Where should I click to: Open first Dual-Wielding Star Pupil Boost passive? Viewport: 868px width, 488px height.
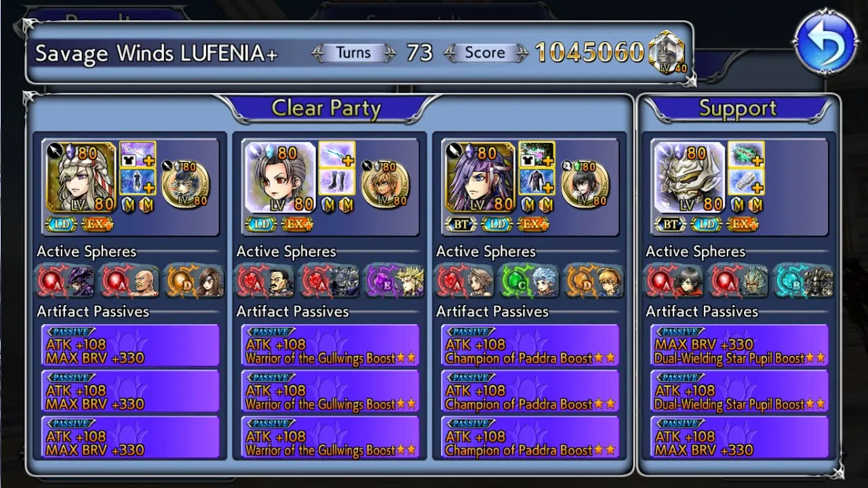point(739,346)
